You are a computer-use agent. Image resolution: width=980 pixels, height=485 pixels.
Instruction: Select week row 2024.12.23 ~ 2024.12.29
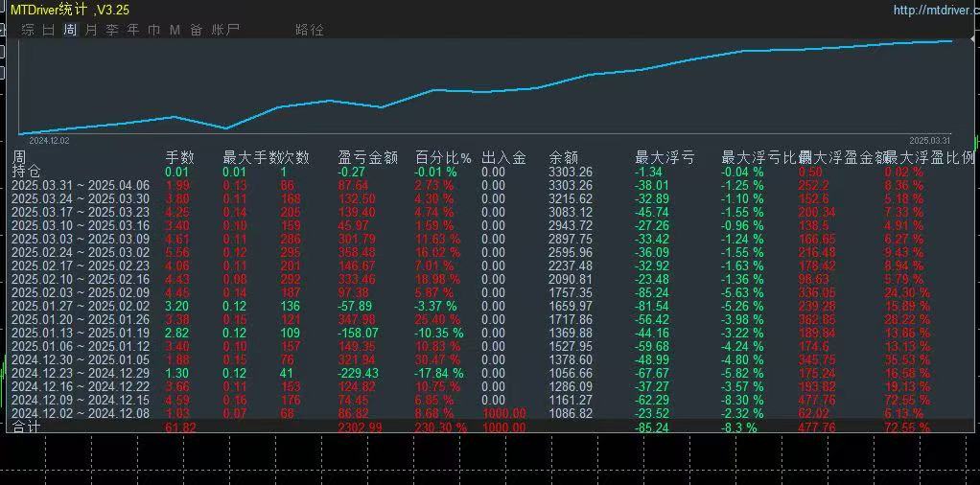coord(82,373)
